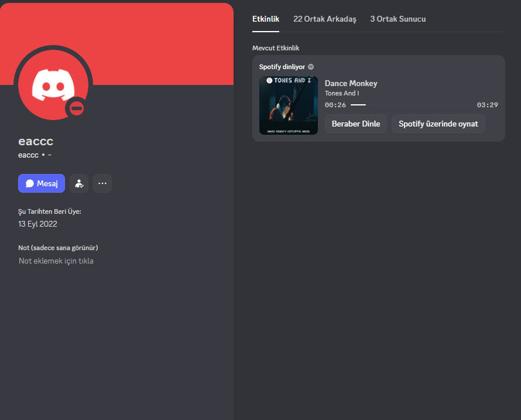This screenshot has height=420, width=521.
Task: Click the Dance Monkey song progress bar
Action: point(411,105)
